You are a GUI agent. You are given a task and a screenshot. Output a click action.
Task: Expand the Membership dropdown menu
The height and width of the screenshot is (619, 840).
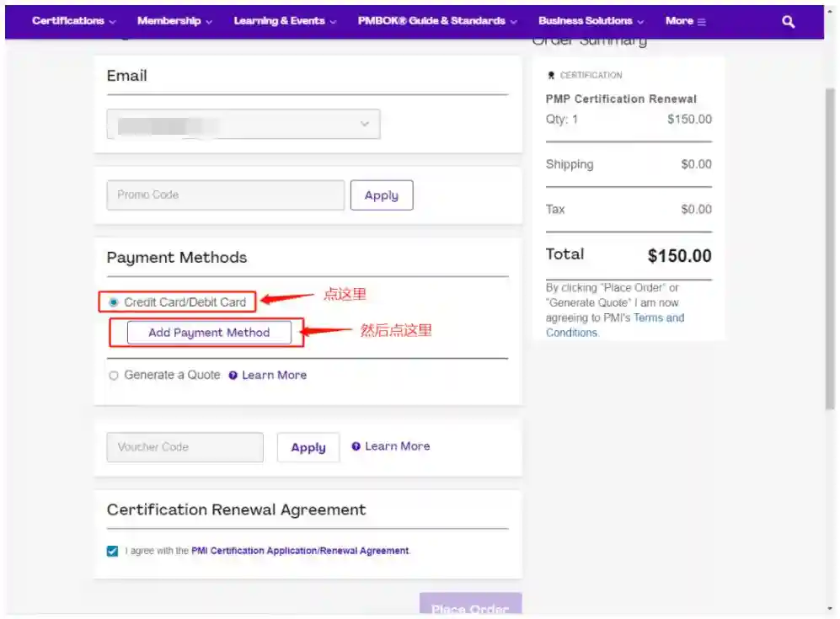(x=174, y=21)
